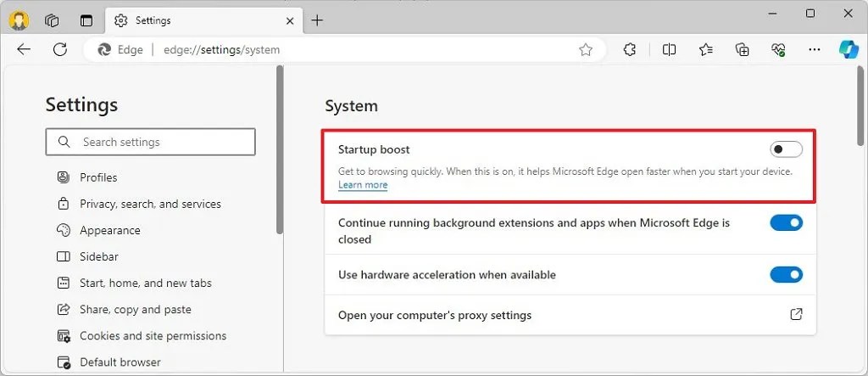Open proxy settings external link icon
The height and width of the screenshot is (376, 868).
point(796,315)
